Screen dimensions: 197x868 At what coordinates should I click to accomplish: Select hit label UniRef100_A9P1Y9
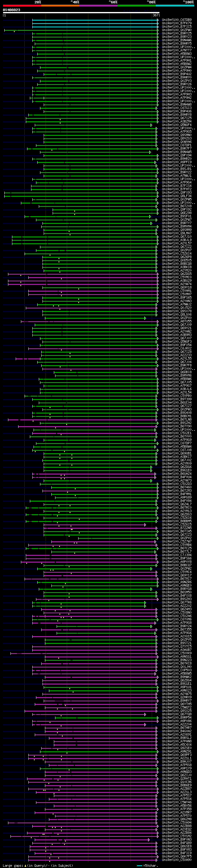[177, 769]
